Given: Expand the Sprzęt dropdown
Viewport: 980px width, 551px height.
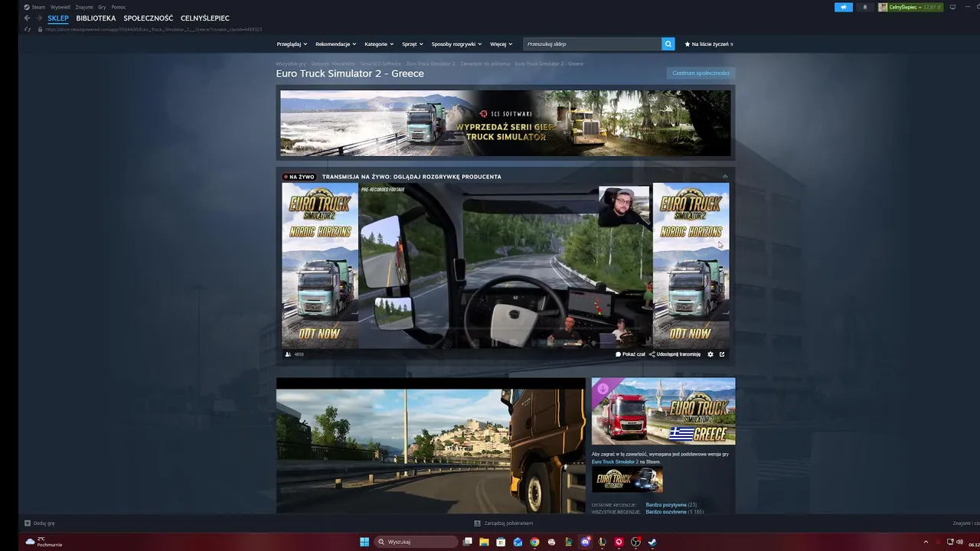Looking at the screenshot, I should (x=413, y=44).
